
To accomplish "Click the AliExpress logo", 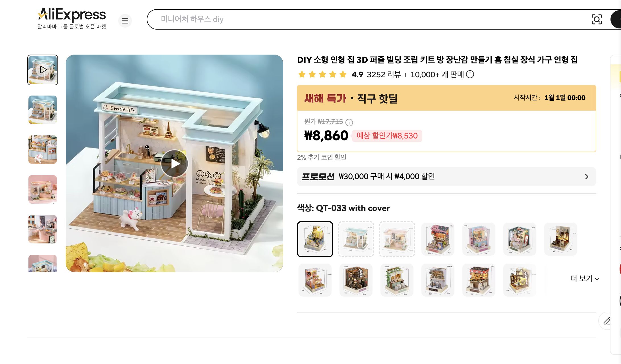I will (72, 18).
